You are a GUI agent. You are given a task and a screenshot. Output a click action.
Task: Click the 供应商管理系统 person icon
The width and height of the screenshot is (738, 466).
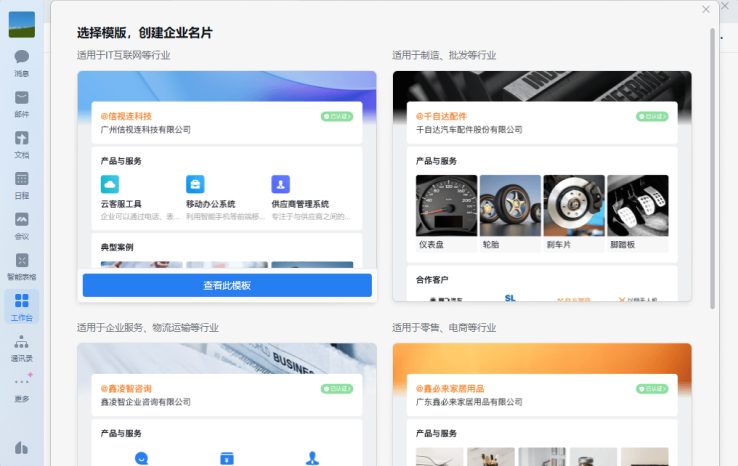(281, 184)
